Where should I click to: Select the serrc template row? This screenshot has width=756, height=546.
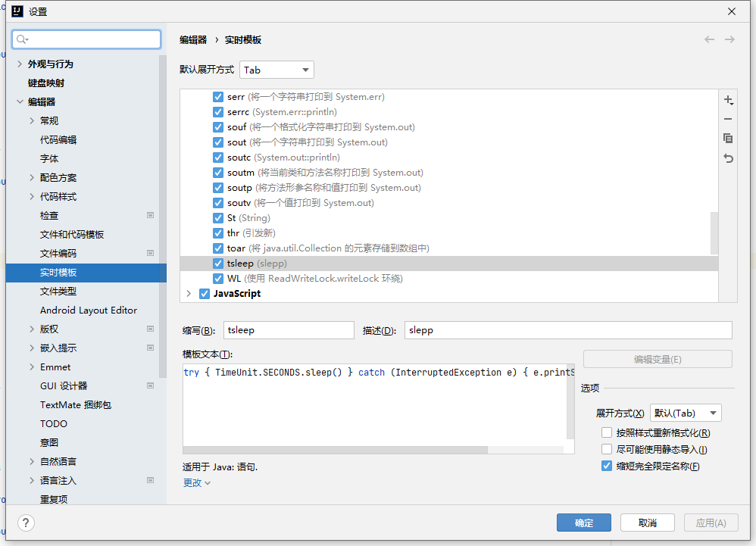tap(449, 112)
